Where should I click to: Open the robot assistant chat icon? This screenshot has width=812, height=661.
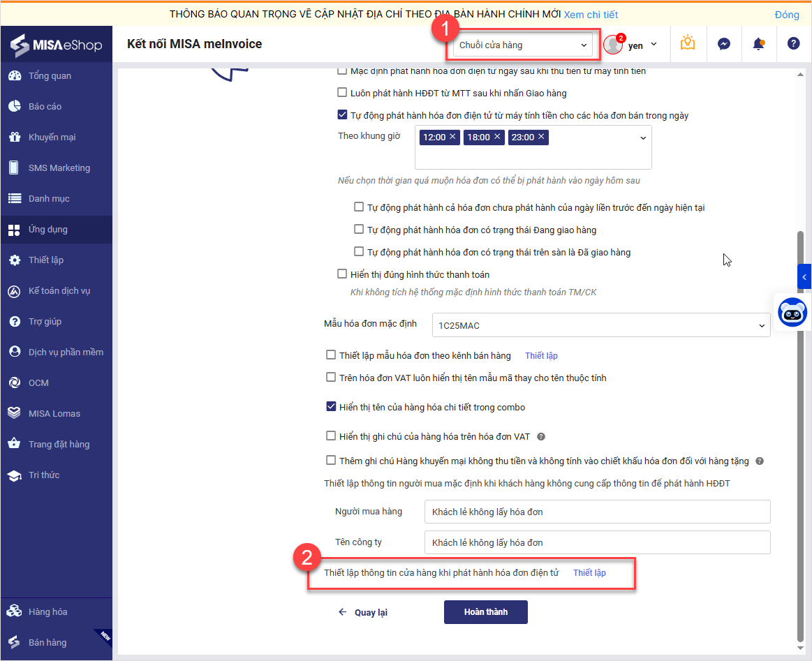coord(792,312)
